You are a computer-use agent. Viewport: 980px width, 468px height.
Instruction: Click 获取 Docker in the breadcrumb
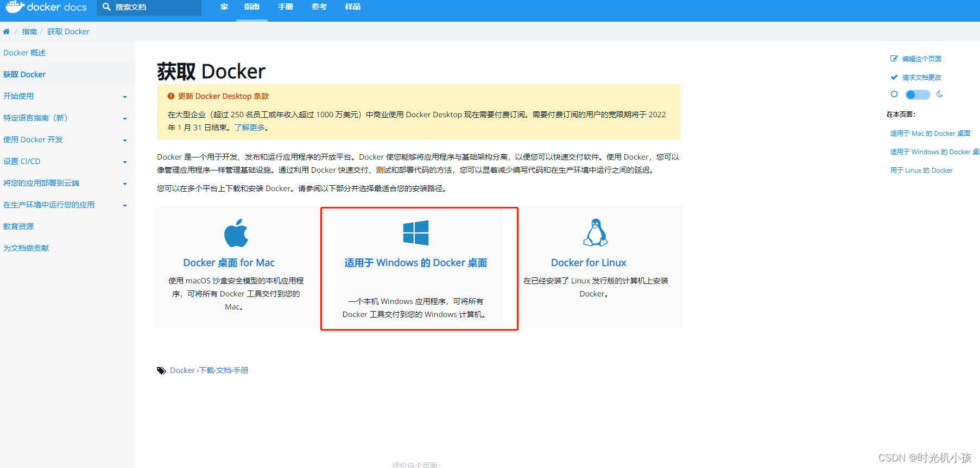[68, 31]
